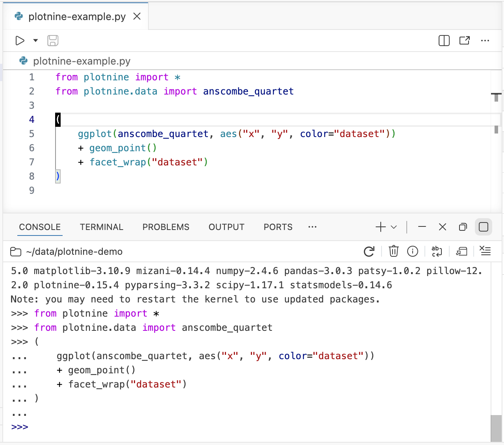Restore panel size overlapping squares icon

tap(463, 227)
